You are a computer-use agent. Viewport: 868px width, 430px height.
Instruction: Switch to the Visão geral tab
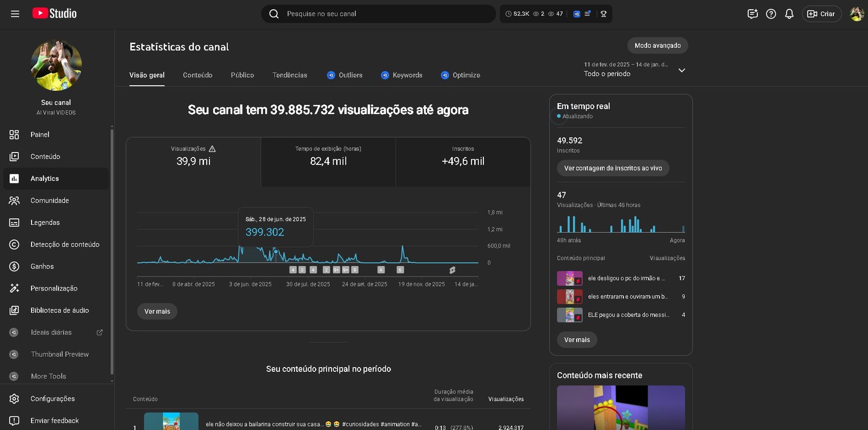[147, 75]
